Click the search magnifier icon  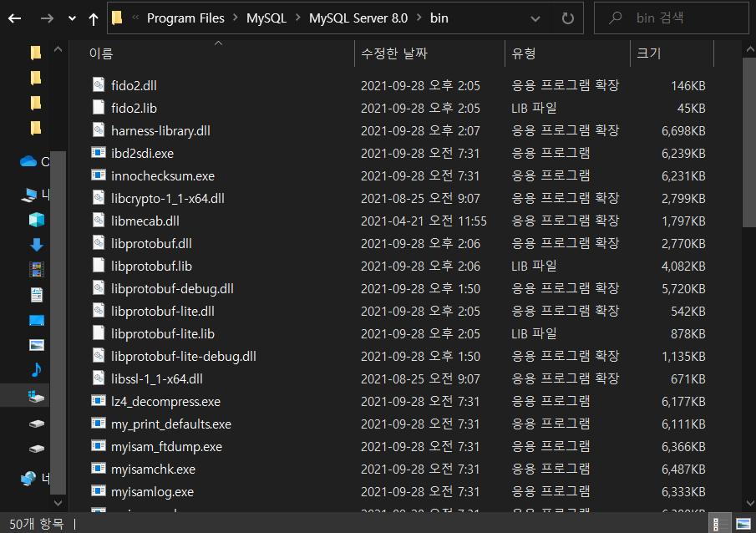pos(615,18)
